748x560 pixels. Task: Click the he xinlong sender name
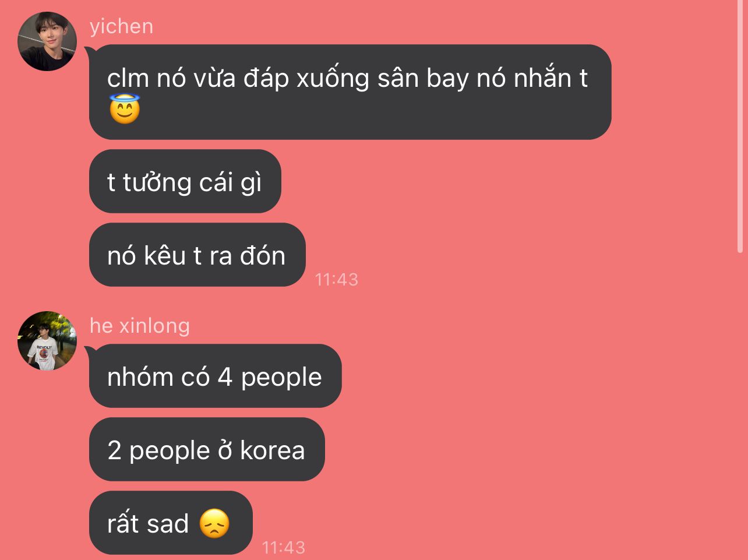[x=140, y=326]
